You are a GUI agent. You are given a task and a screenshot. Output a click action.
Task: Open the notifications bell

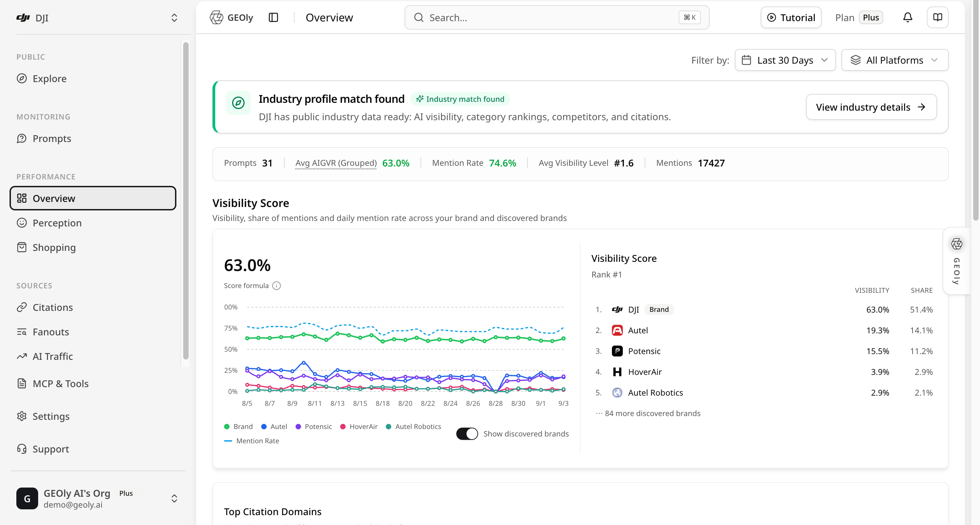tap(908, 17)
